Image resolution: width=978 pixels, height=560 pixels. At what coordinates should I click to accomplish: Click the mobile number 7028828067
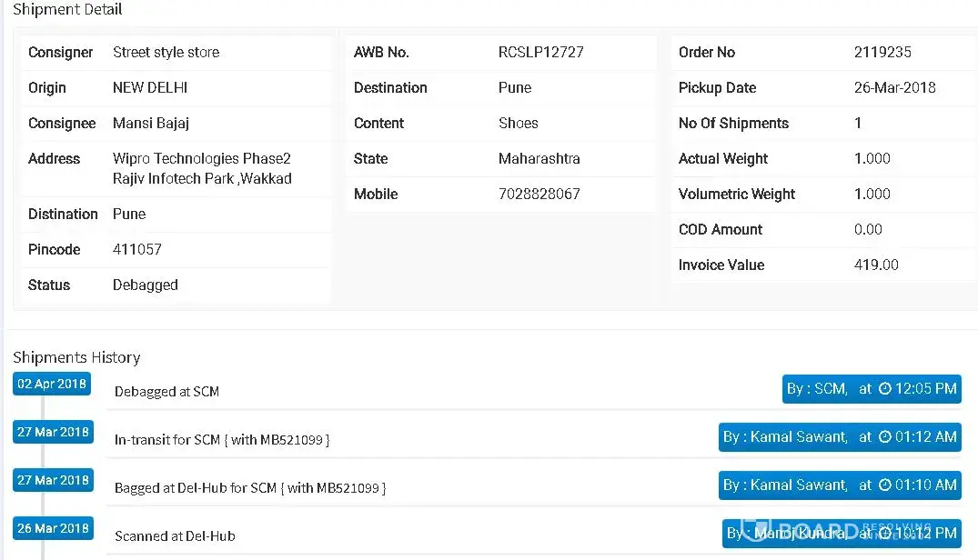click(539, 195)
